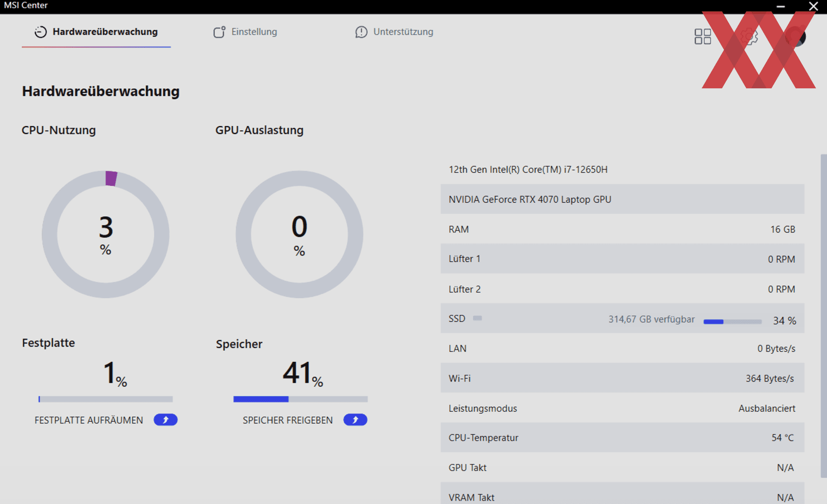Viewport: 827px width, 504px height.
Task: Click the rocket icon beside Speicher freigeben
Action: point(355,420)
